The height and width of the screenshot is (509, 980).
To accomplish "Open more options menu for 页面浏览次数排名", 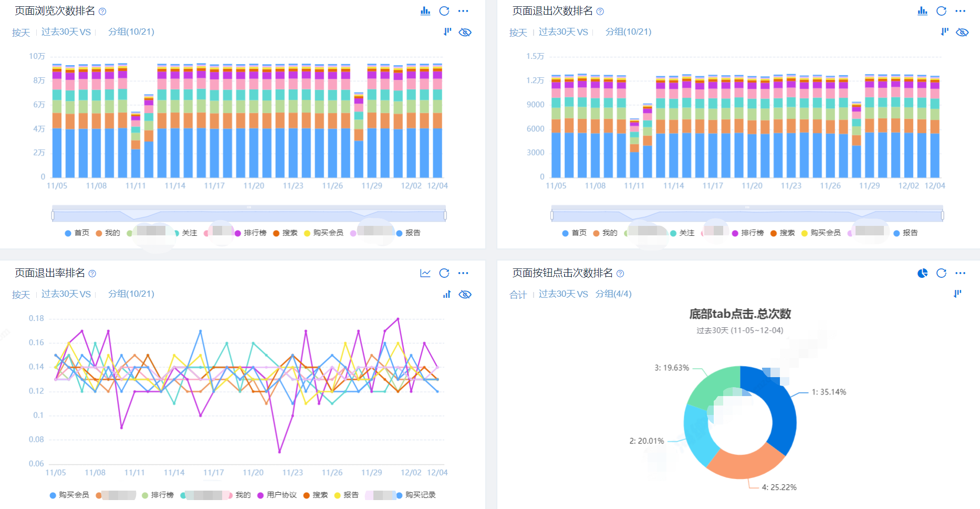I will pos(463,11).
